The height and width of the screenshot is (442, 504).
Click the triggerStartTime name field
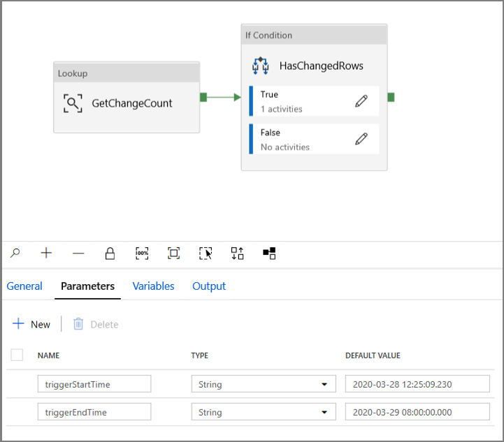pos(94,384)
